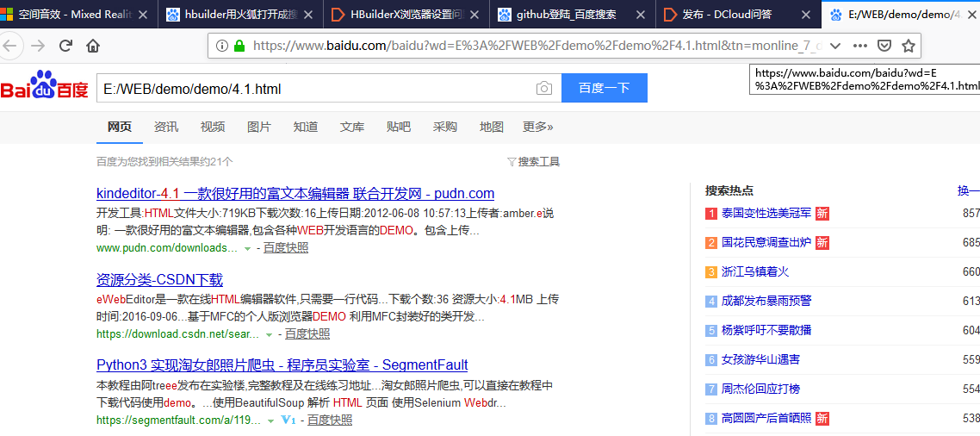
Task: Open hot search 成都发布暴雨预警
Action: pos(766,301)
